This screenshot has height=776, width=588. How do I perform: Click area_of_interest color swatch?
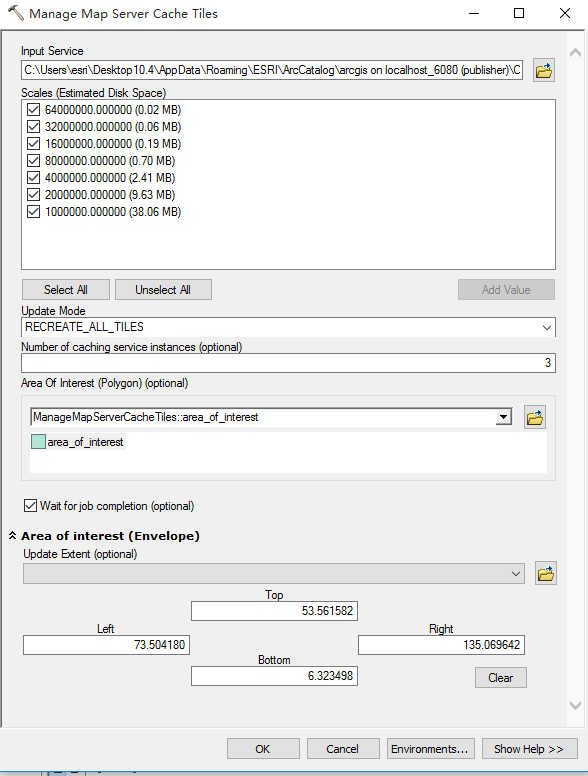38,441
